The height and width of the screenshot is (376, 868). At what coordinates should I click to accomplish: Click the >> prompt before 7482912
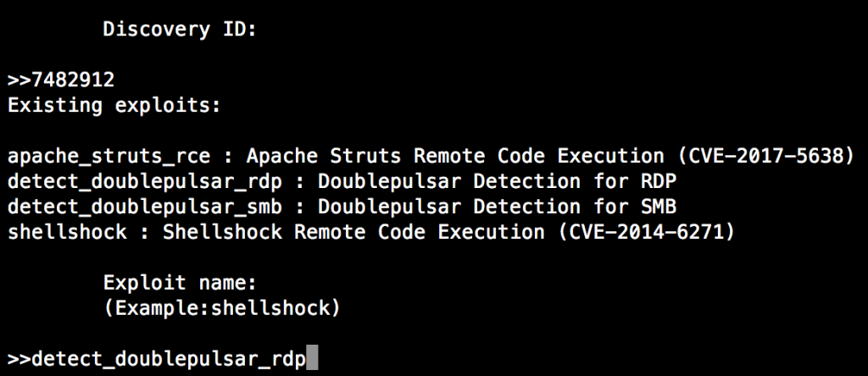pyautogui.click(x=20, y=80)
